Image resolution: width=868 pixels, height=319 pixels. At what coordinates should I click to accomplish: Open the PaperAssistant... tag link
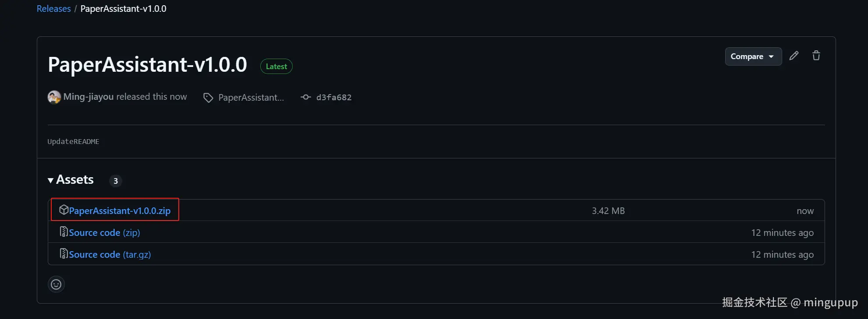coord(251,98)
